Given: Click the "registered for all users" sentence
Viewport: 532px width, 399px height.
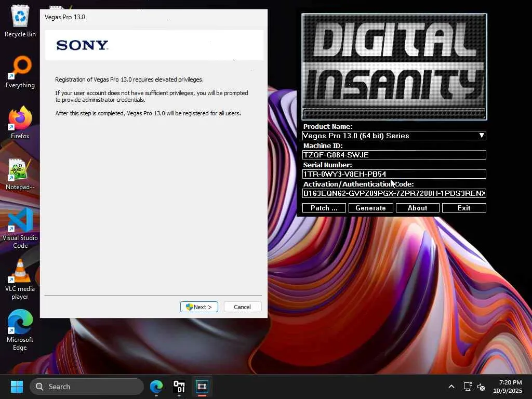Looking at the screenshot, I should (148, 113).
